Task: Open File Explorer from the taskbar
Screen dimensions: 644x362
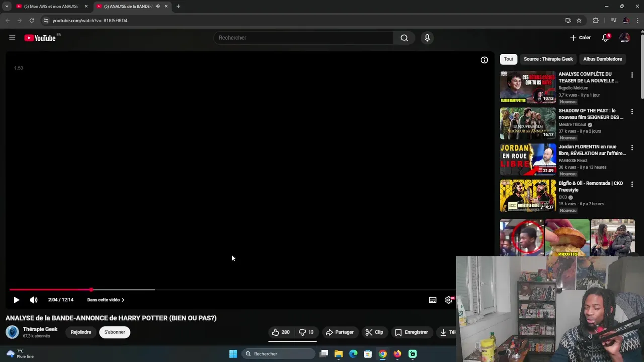Action: (339, 354)
